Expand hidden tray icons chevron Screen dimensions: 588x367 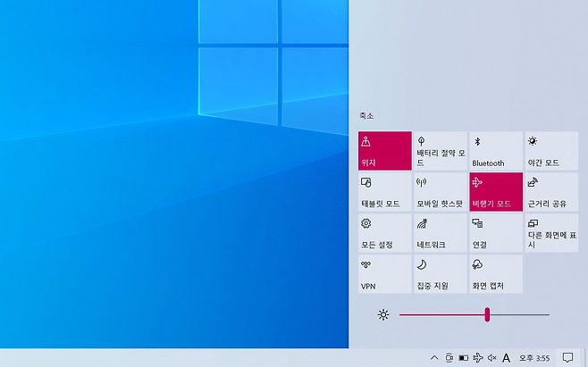pos(434,358)
